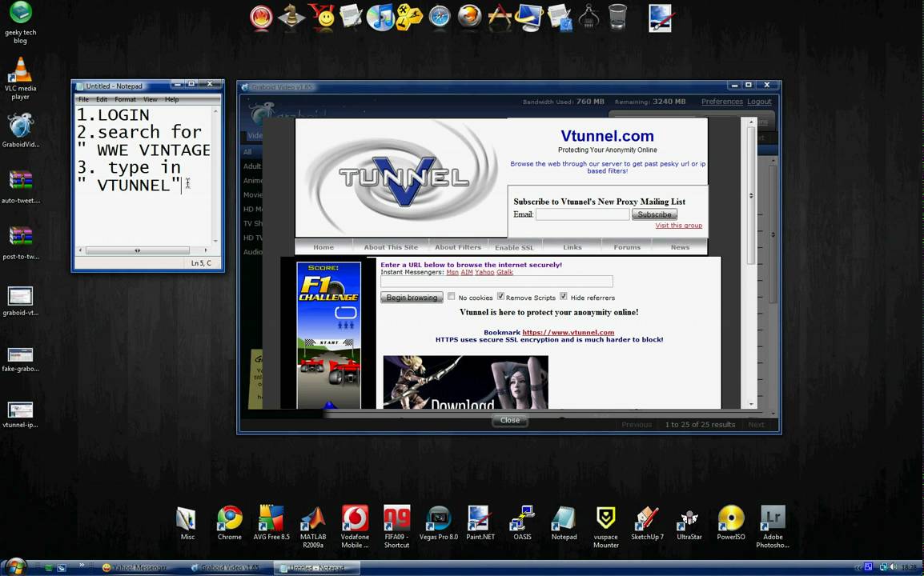The image size is (924, 576).
Task: Open the Windows Start orb
Action: [16, 567]
